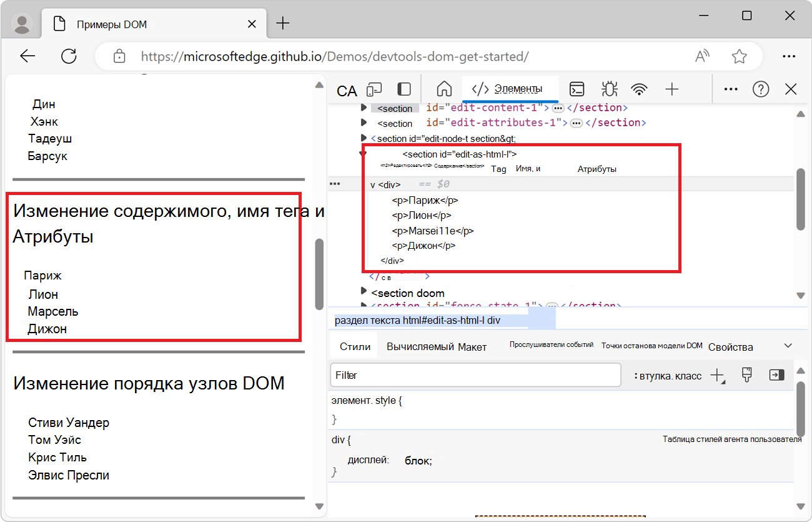Click the network conditions wifi icon
Screen dimensions: 812x522
640,89
